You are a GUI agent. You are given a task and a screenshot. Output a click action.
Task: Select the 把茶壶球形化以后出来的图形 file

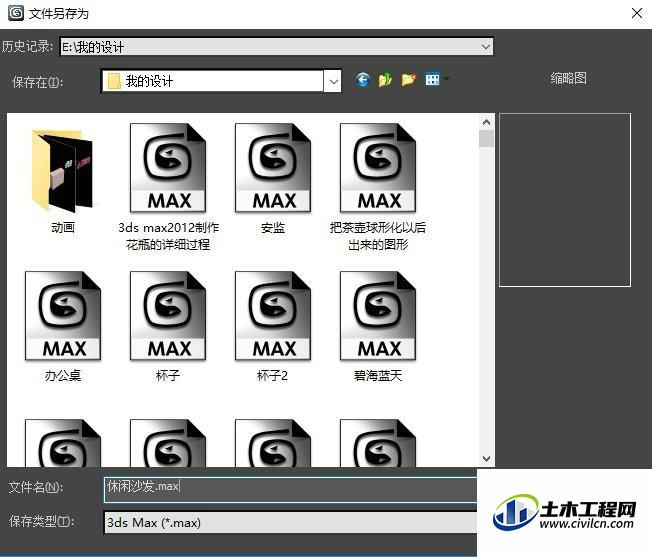[378, 187]
